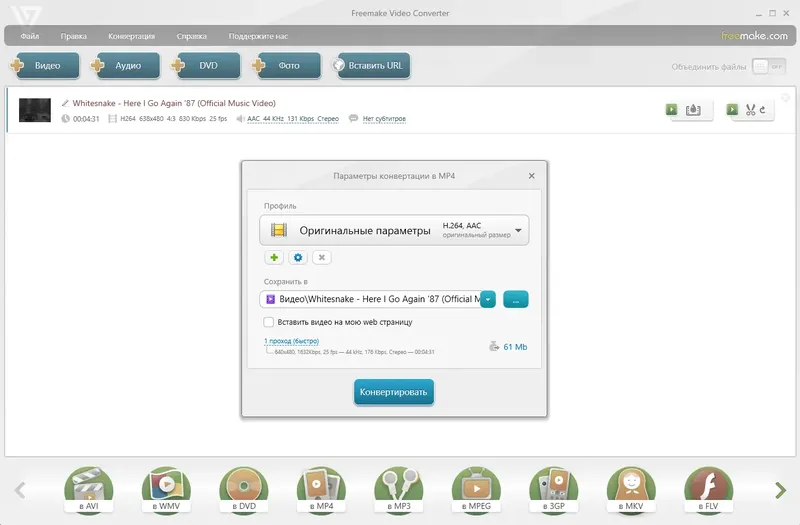Select the FLV flash icon
Screen dimensions: 800x525
709,490
